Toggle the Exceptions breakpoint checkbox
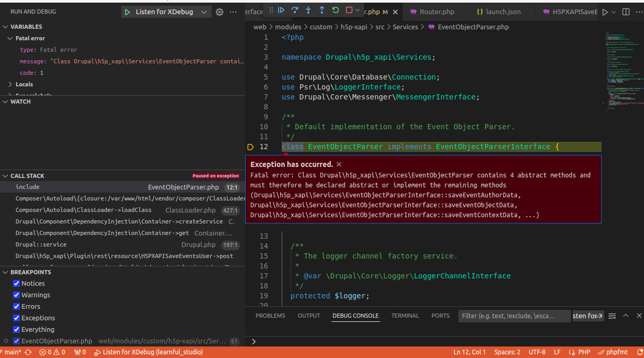The height and width of the screenshot is (358, 644). coord(16,318)
